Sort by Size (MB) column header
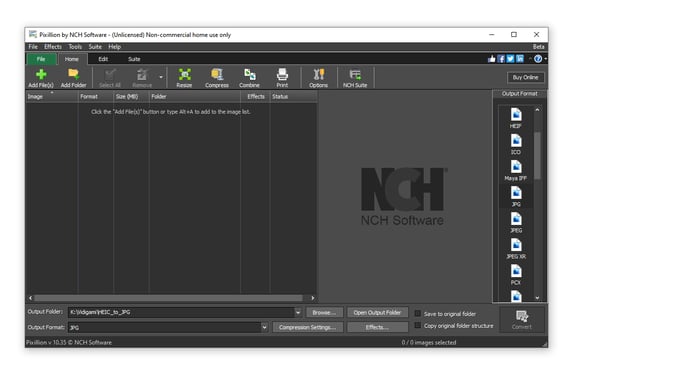The image size is (688, 377). [x=131, y=97]
